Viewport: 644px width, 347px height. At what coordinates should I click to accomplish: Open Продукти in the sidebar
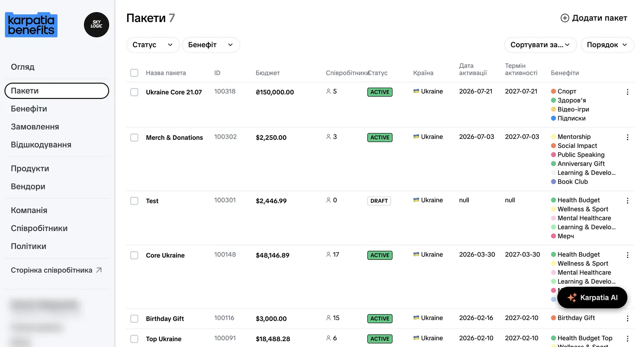[x=30, y=169]
